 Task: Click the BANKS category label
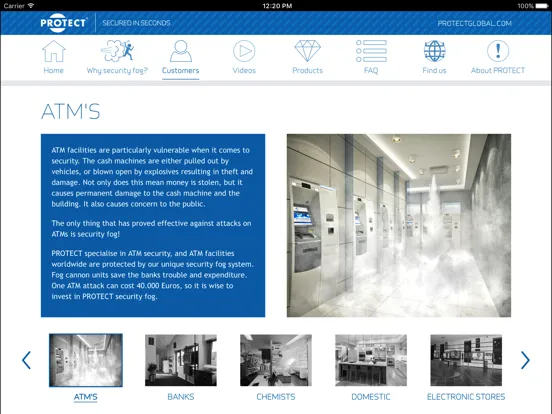coord(181,397)
